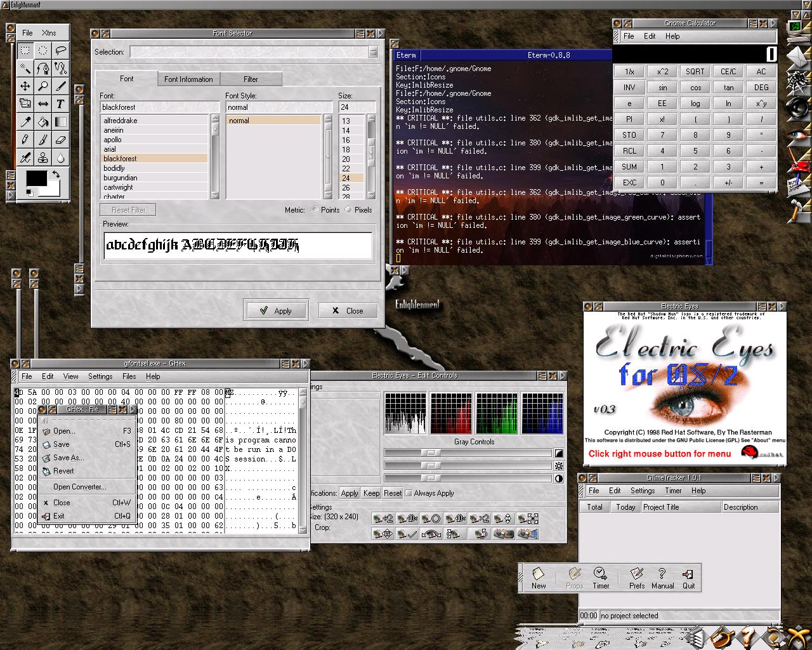This screenshot has height=650, width=812.
Task: Select the Move tool in GIMP toolbox
Action: coord(25,86)
